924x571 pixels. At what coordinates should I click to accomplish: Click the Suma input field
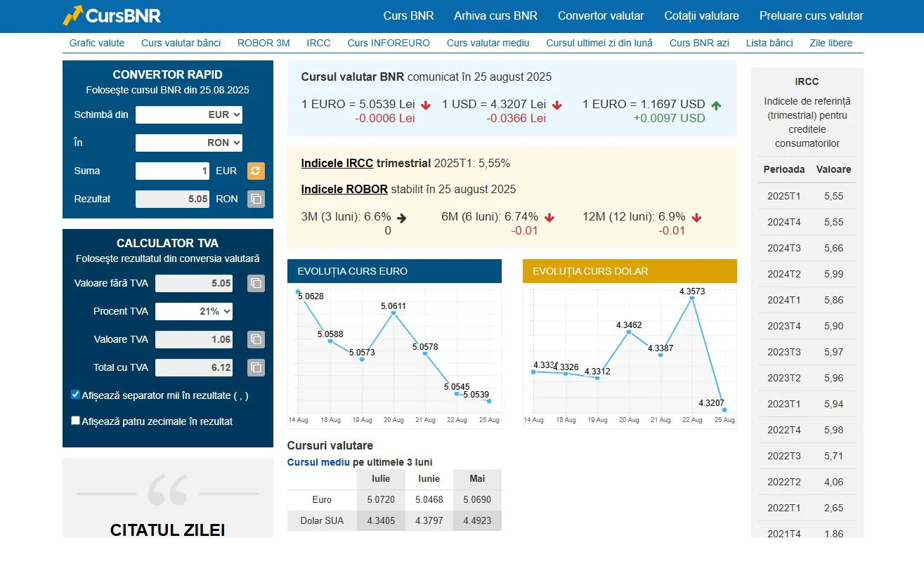173,171
